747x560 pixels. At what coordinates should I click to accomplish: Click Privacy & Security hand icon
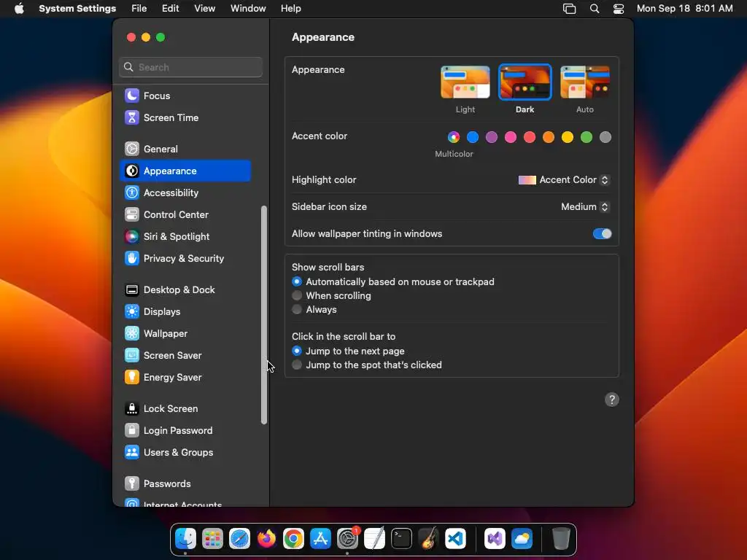[x=132, y=259]
